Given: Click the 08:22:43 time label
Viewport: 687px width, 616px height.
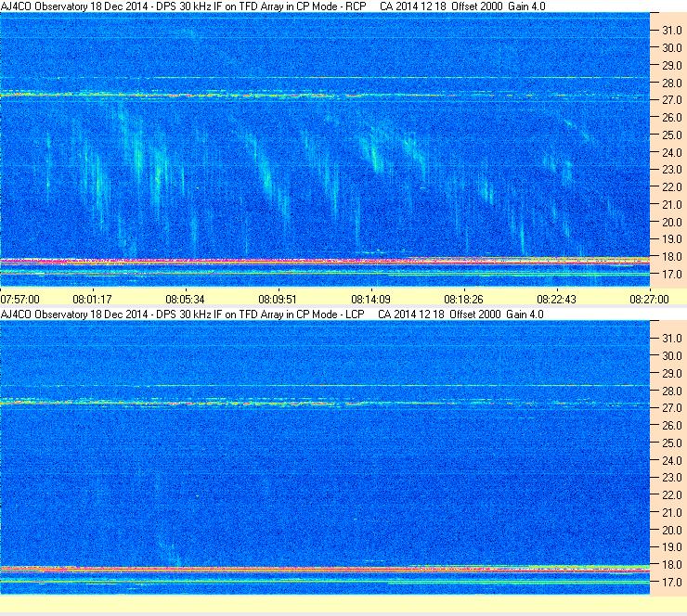Looking at the screenshot, I should (556, 300).
